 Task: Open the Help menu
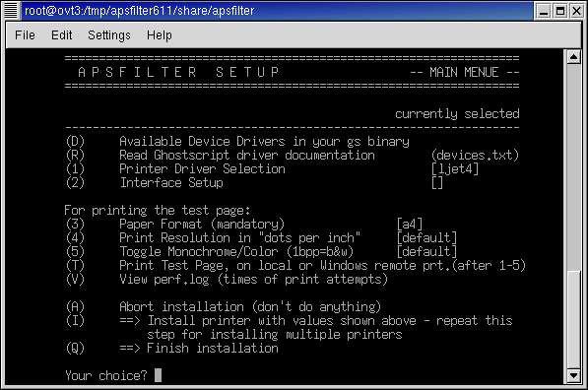click(160, 35)
